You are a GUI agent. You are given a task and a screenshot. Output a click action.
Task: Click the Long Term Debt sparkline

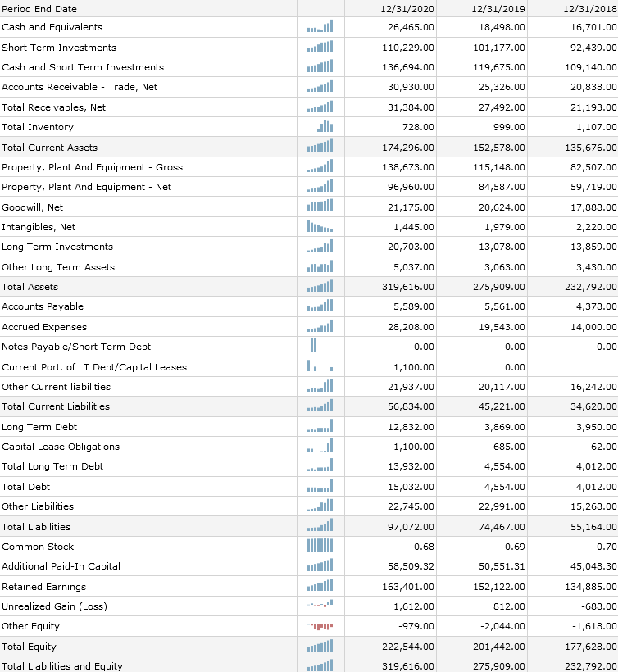click(320, 427)
